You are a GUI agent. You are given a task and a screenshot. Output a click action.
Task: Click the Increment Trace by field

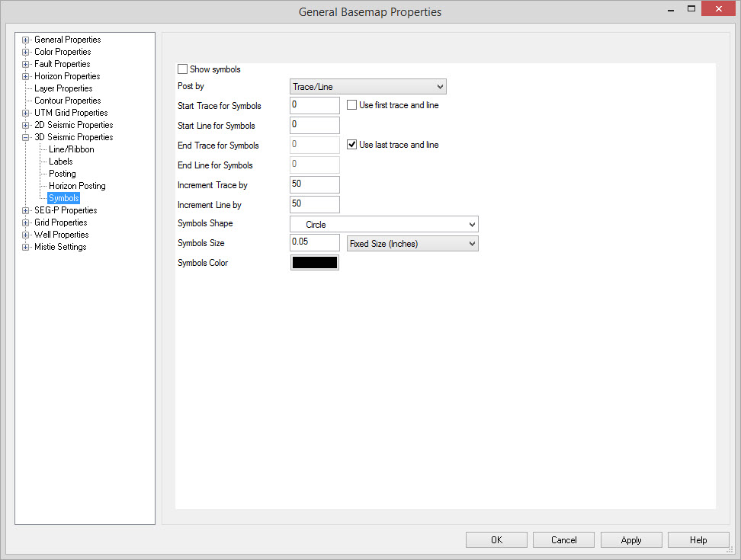click(314, 184)
